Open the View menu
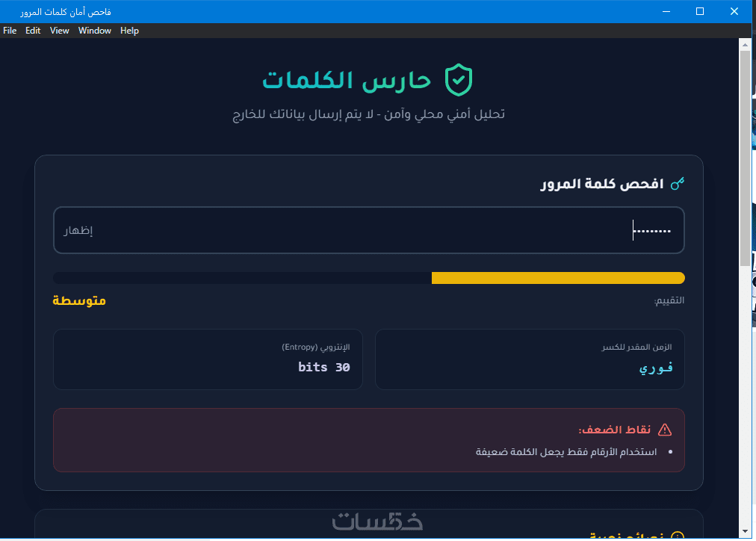This screenshot has width=756, height=541. (x=59, y=31)
